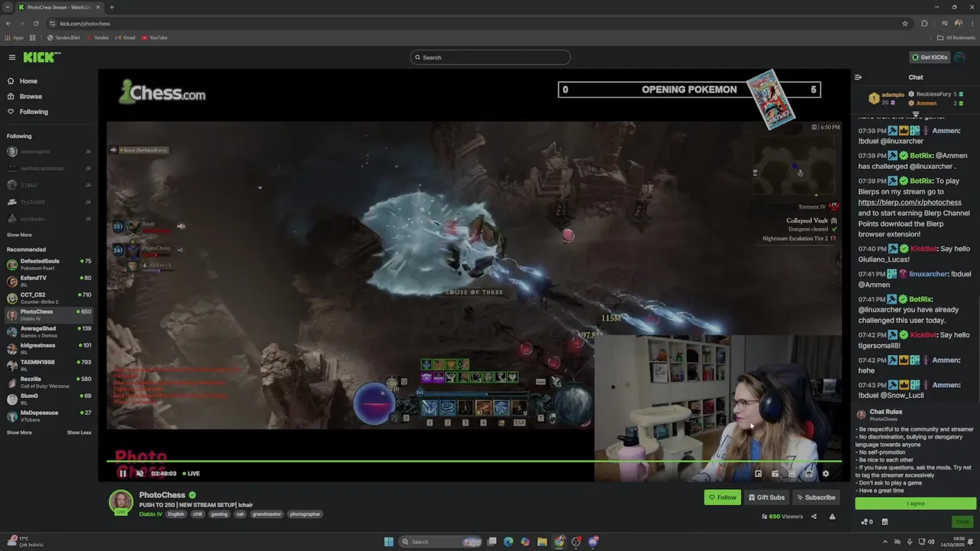Toggle fullscreen in the video player
Image resolution: width=980 pixels, height=551 pixels.
[808, 474]
